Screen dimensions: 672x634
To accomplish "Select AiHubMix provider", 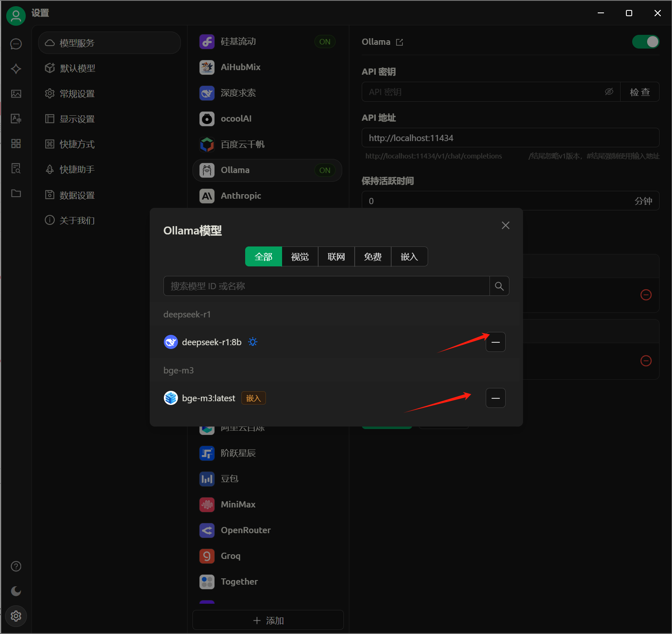I will (267, 67).
